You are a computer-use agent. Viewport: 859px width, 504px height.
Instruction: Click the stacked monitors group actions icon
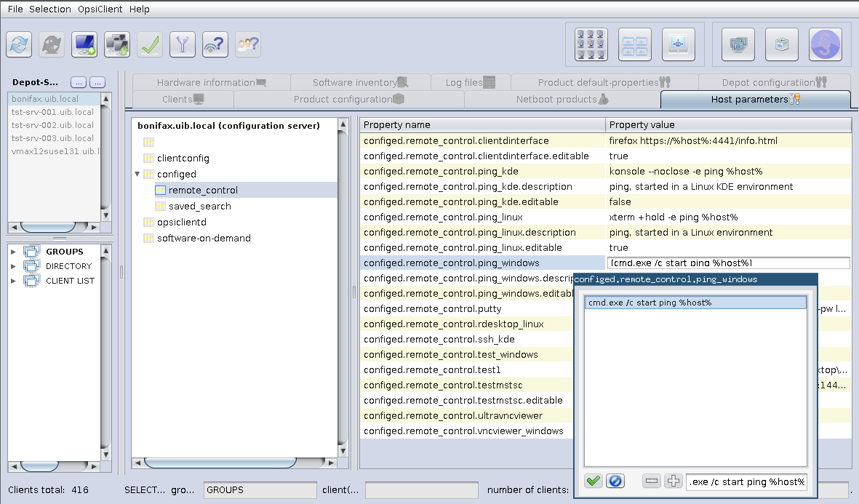pos(738,44)
